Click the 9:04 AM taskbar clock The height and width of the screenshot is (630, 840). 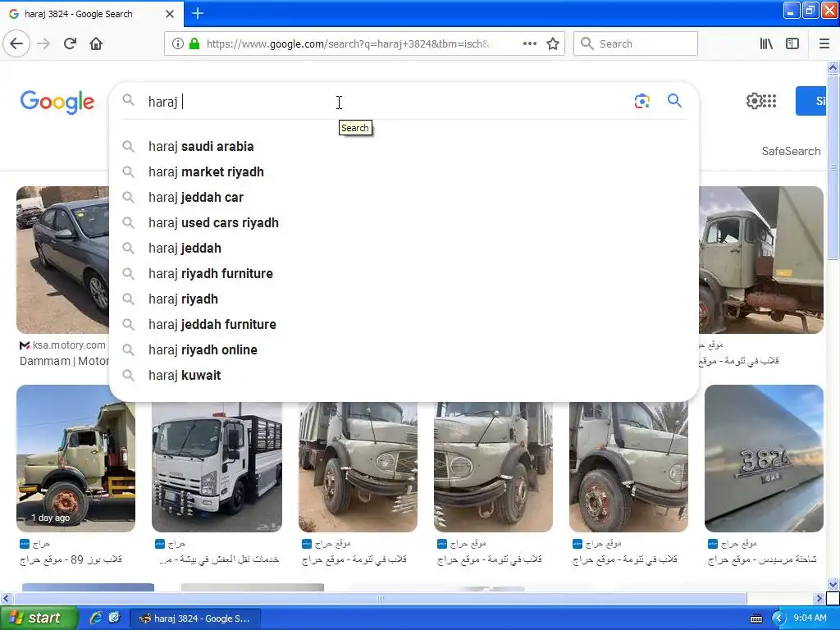point(810,618)
